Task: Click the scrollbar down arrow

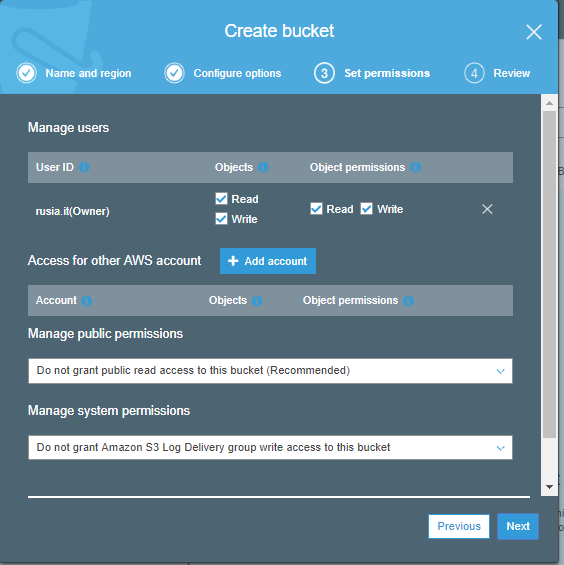Action: [x=549, y=487]
